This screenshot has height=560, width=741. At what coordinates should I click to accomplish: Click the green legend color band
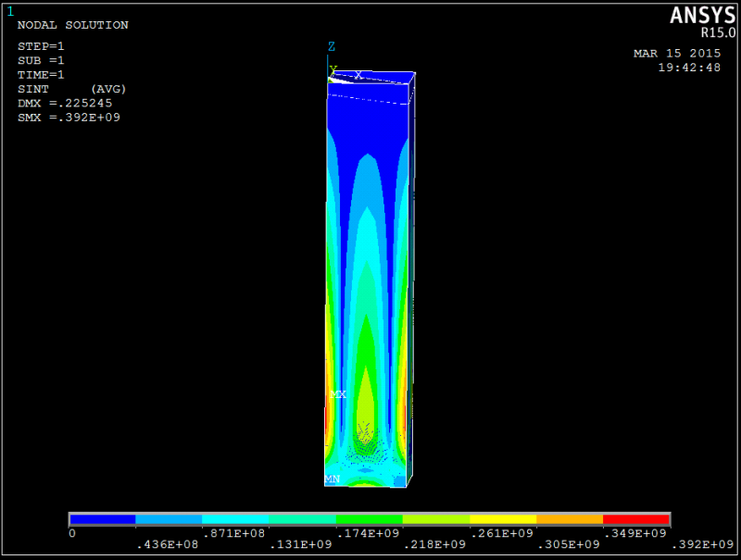[369, 519]
